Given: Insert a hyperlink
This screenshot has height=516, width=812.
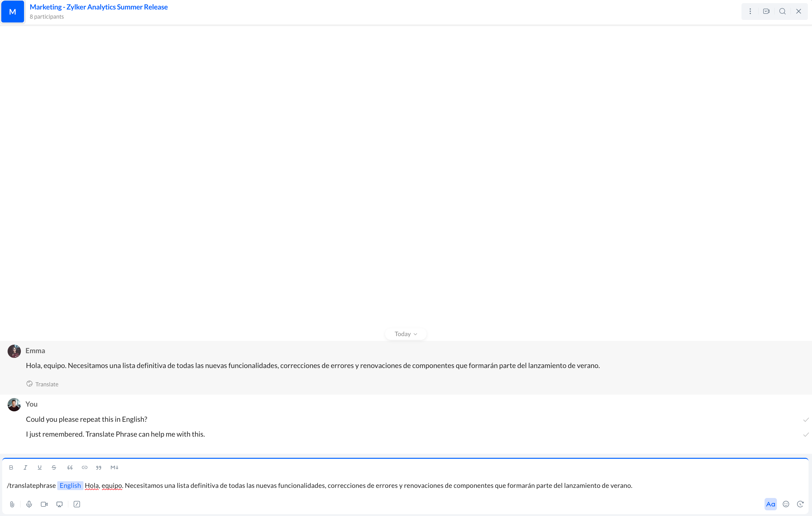Looking at the screenshot, I should 85,467.
